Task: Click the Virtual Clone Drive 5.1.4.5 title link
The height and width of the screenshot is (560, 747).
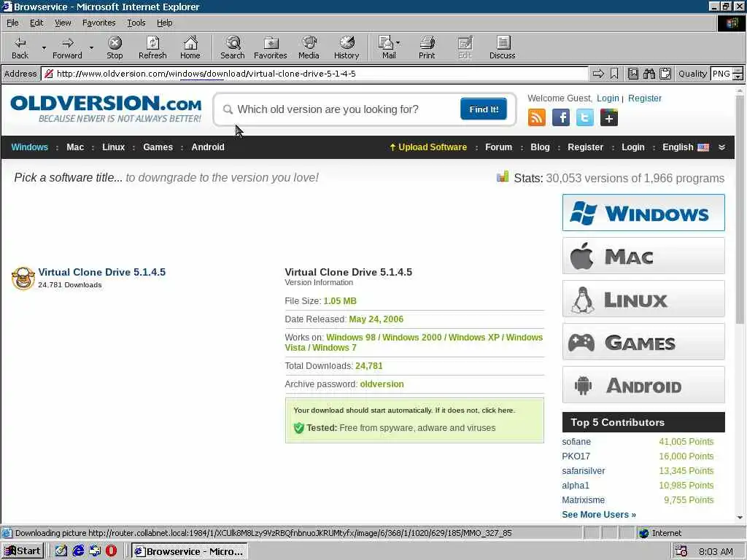Action: pyautogui.click(x=102, y=272)
